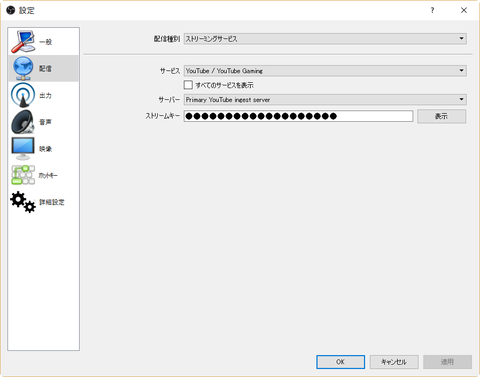Click the 表示 (Show) stream key button
480x377 pixels.
coord(441,116)
